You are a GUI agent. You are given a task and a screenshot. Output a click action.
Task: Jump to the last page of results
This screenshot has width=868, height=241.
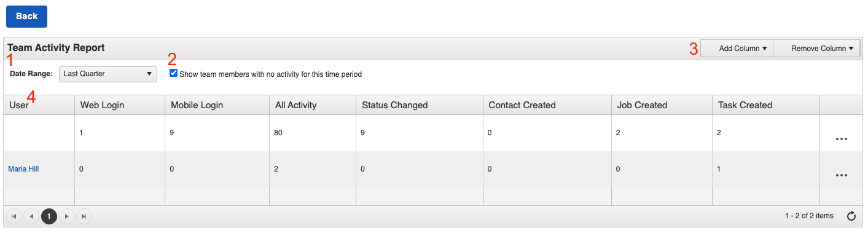(x=84, y=216)
